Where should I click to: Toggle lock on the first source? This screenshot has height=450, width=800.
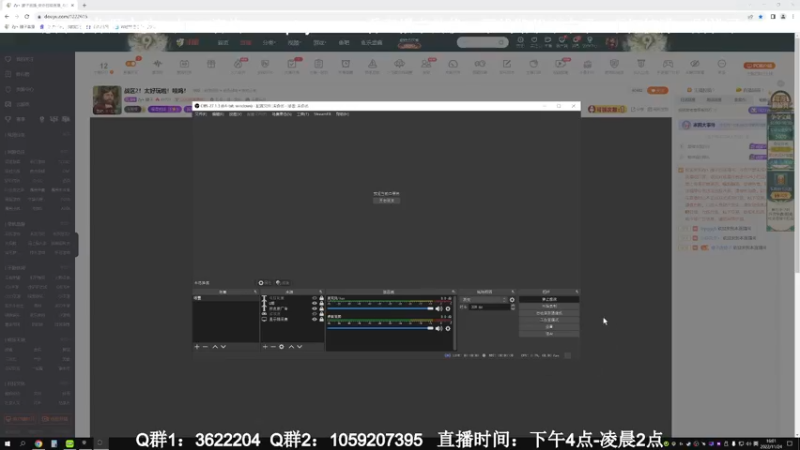[x=321, y=298]
